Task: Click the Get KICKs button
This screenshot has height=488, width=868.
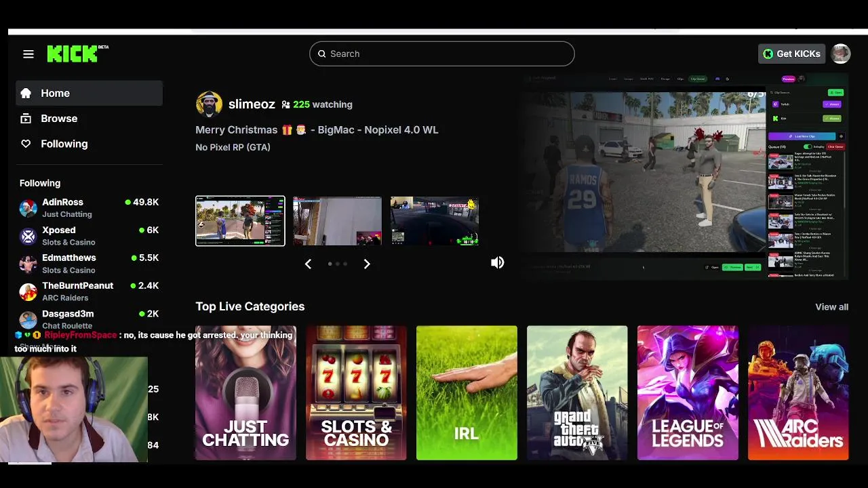Action: 791,54
